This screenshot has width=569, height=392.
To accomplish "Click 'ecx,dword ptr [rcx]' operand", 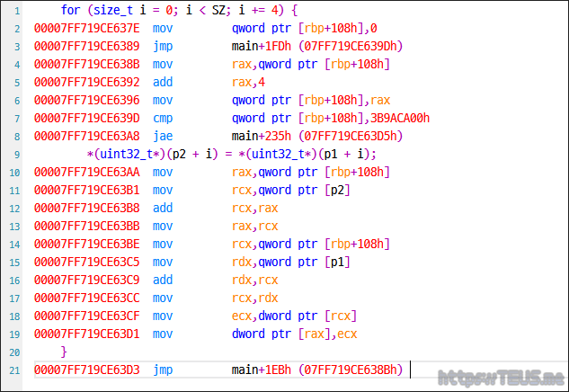I will click(x=294, y=316).
